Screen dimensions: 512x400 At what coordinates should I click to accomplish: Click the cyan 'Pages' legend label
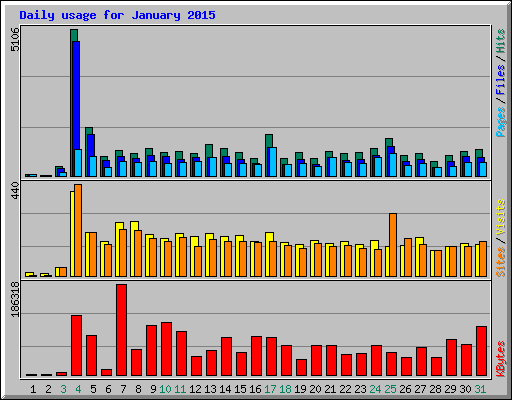tap(500, 122)
